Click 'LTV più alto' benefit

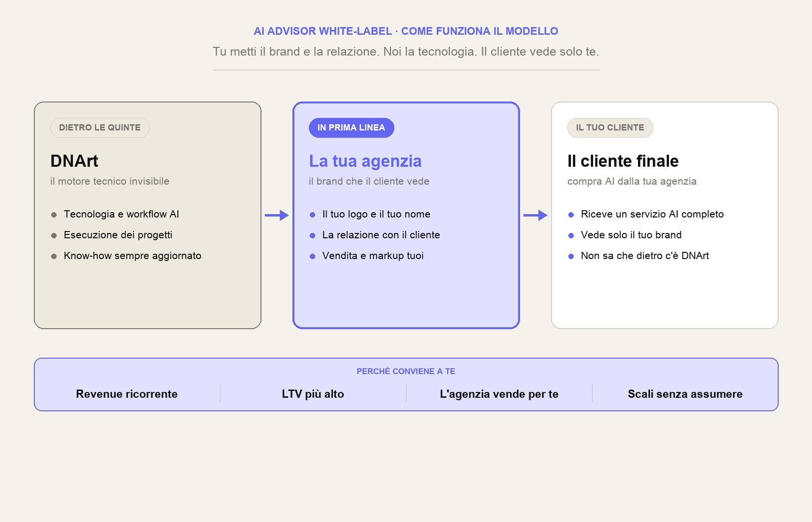[313, 394]
